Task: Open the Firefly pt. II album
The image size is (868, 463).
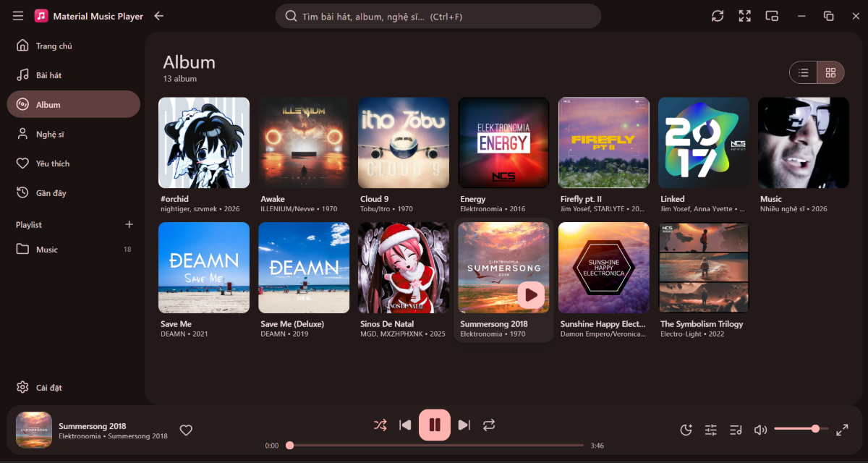Action: (x=604, y=143)
